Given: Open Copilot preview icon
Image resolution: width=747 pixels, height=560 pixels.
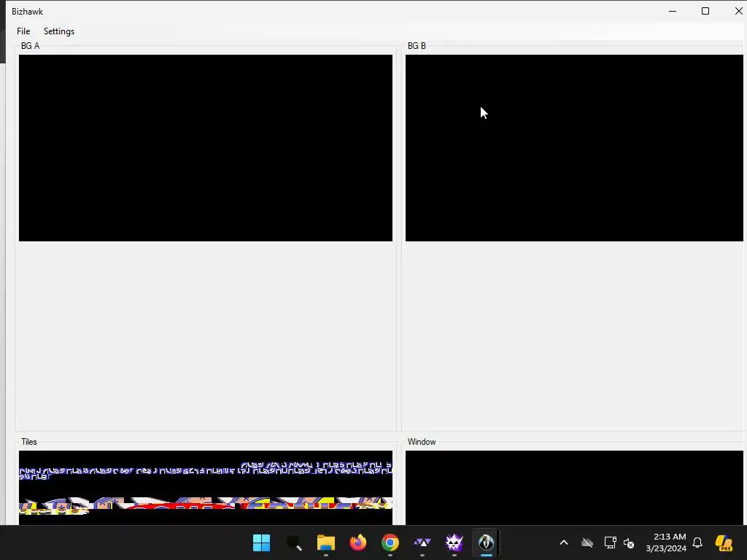Looking at the screenshot, I should click(724, 542).
